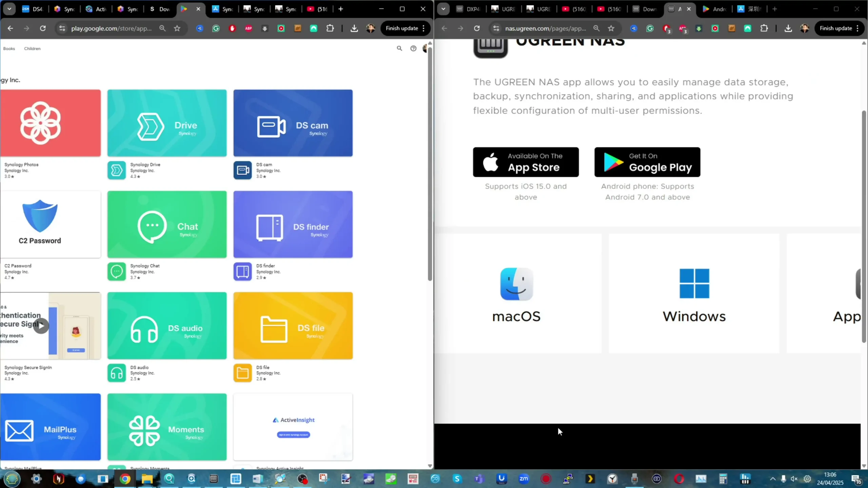The image size is (868, 488).
Task: Open the Windows Start button
Action: click(x=12, y=479)
